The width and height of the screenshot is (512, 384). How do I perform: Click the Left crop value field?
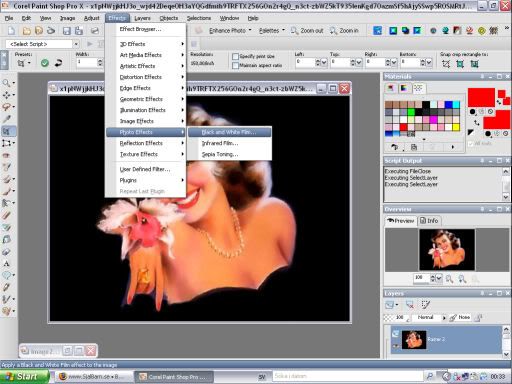[304, 62]
